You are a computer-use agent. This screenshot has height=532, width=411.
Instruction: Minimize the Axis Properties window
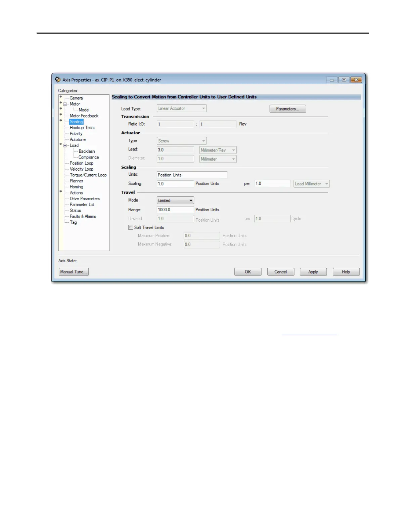[x=332, y=80]
